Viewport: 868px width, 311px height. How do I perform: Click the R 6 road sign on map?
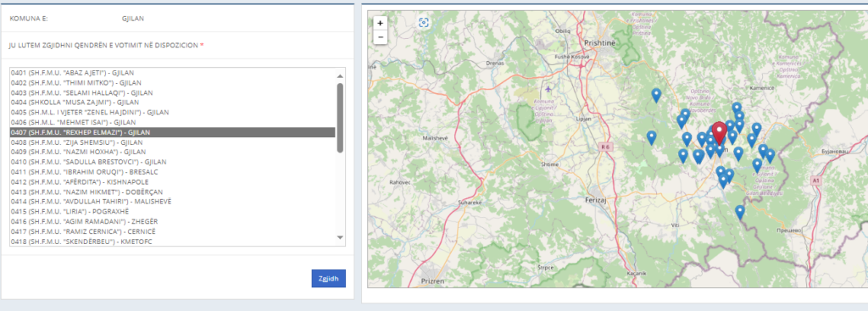[x=606, y=147]
